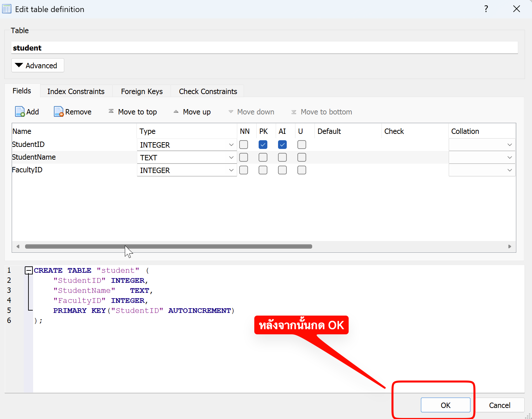
Task: Click the table name field containing student
Action: click(264, 48)
